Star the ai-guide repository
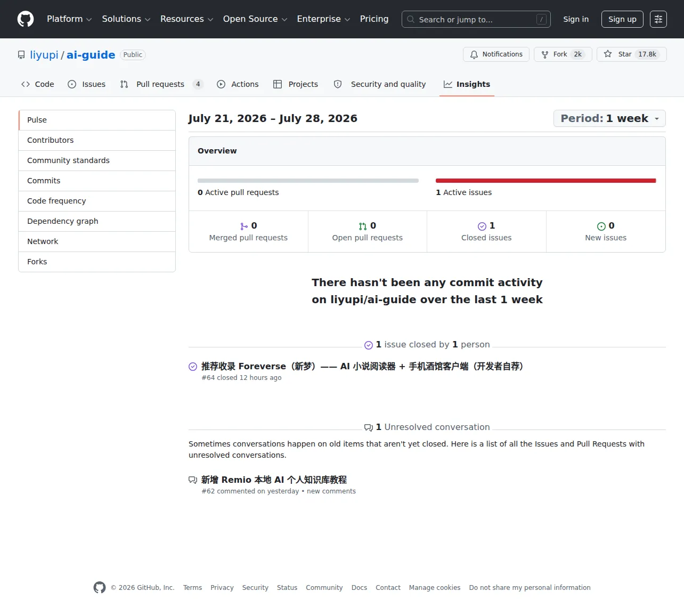Image resolution: width=684 pixels, height=616 pixels. pyautogui.click(x=632, y=54)
